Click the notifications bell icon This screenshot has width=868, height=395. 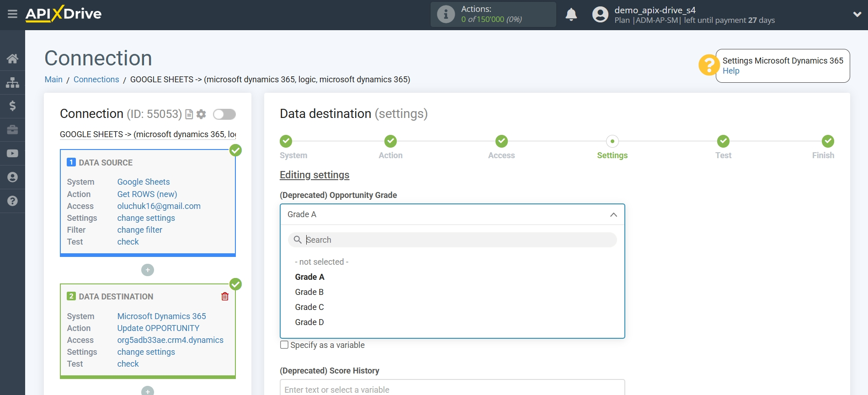tap(571, 15)
